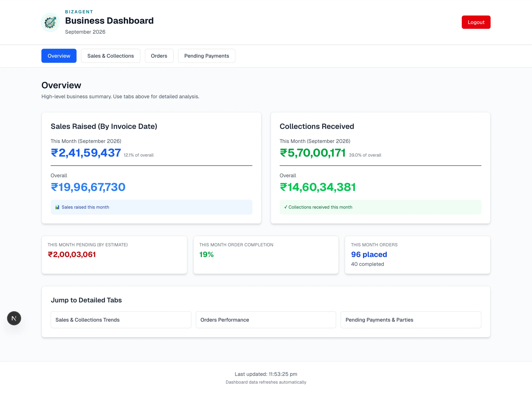Click the Business Dashboard title
This screenshot has width=532, height=394.
coord(109,21)
